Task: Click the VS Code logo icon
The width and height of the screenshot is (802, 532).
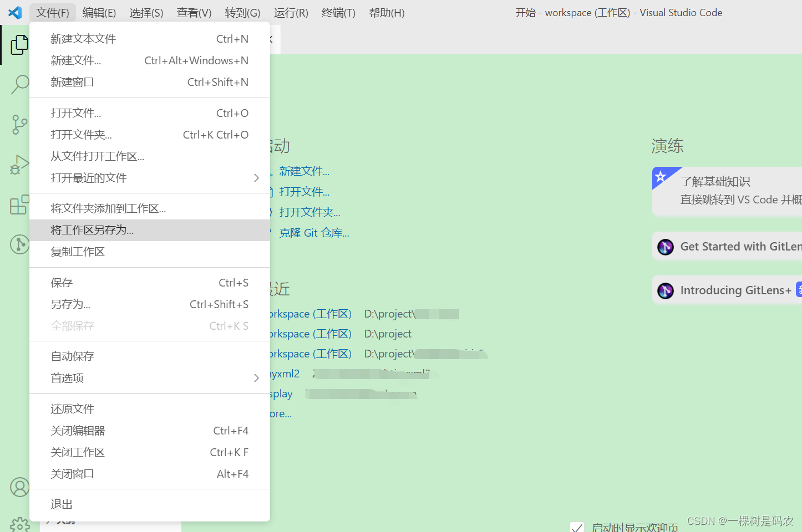Action: click(15, 12)
